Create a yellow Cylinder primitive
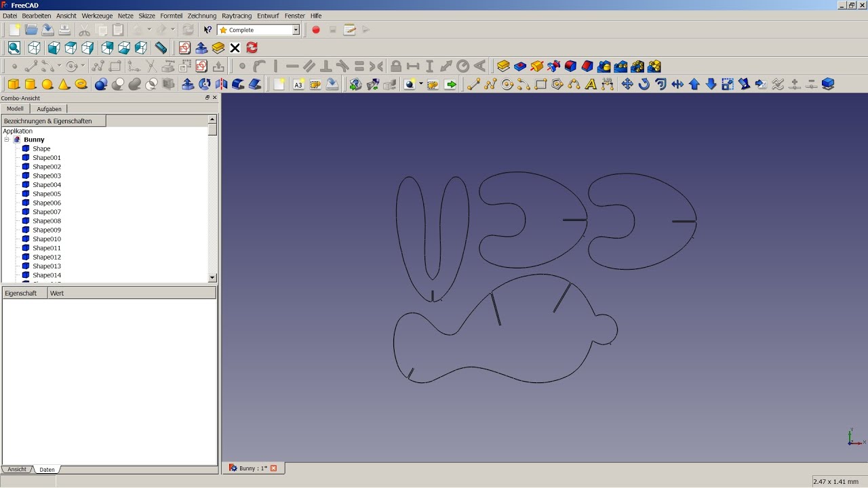Screen dimensions: 868x488 coord(31,84)
